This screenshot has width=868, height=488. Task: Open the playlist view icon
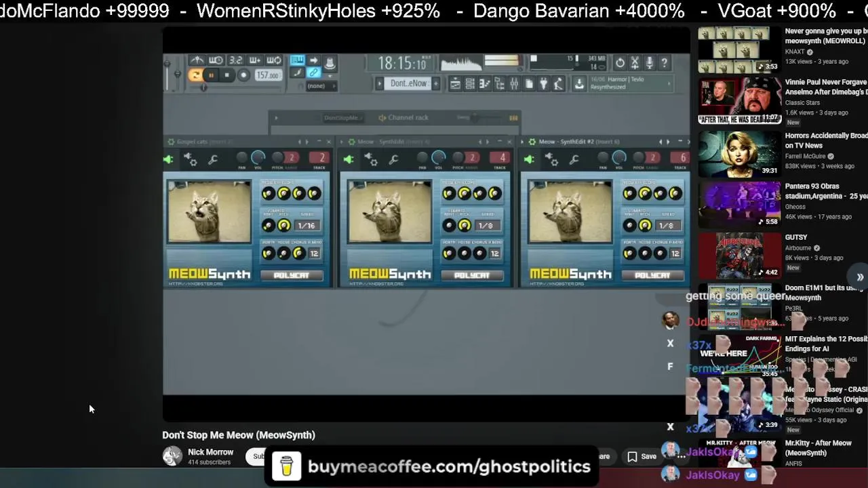[x=455, y=83]
